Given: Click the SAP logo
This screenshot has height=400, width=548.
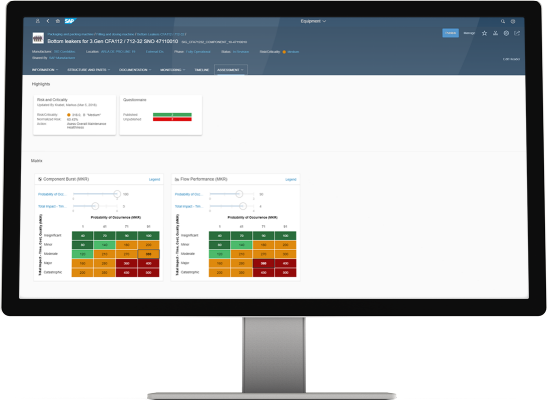Looking at the screenshot, I should tap(70, 21).
